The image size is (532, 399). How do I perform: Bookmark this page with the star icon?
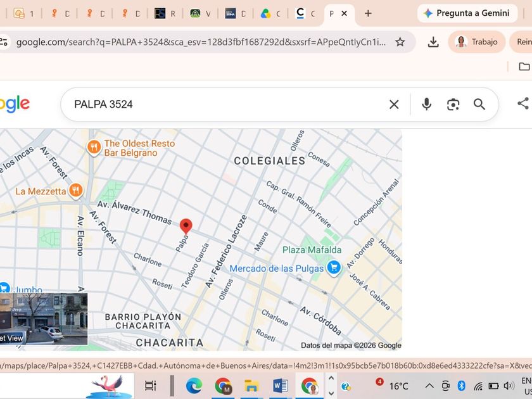point(400,42)
